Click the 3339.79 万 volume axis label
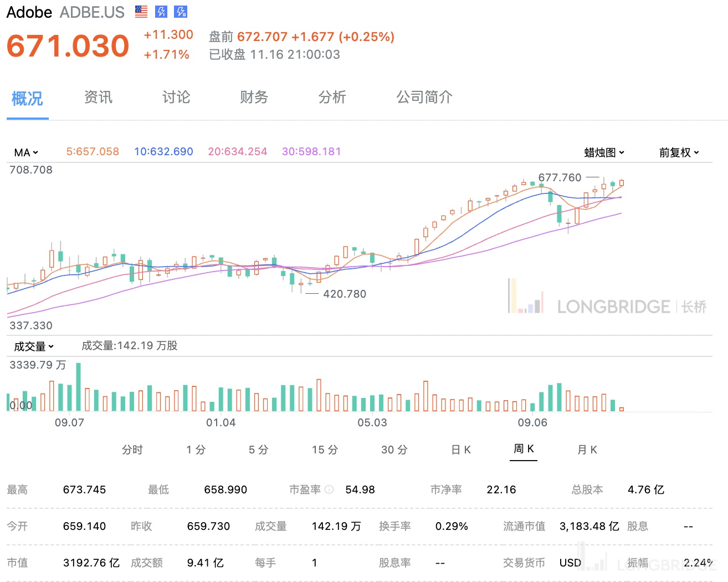Screen dimensions: 728x582 pyautogui.click(x=38, y=365)
